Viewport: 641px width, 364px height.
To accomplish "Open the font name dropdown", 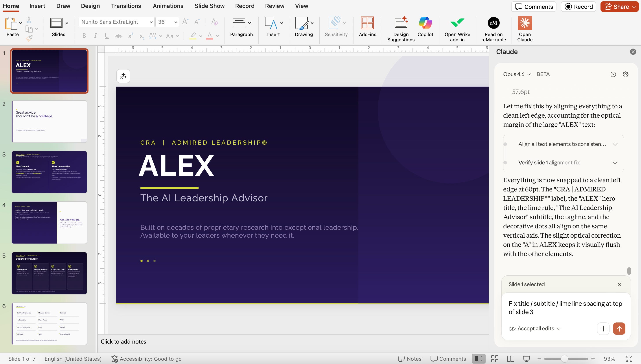I will (151, 22).
